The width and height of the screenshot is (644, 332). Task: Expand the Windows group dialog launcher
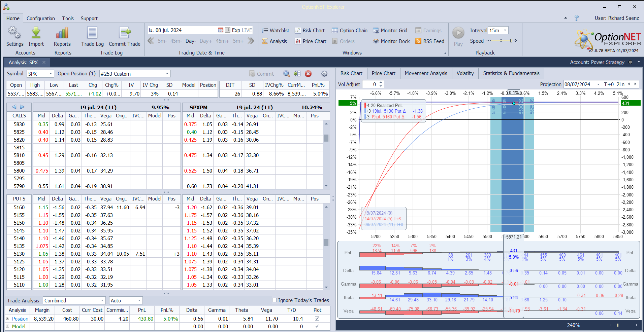(445, 53)
